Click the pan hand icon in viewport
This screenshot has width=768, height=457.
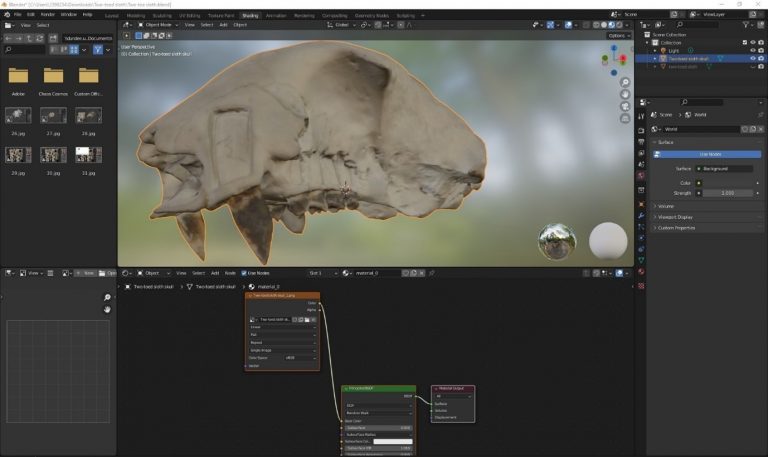[623, 95]
